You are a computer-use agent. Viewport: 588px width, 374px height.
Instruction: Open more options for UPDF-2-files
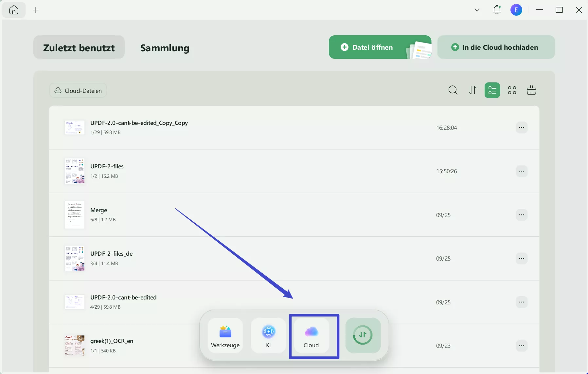click(522, 171)
